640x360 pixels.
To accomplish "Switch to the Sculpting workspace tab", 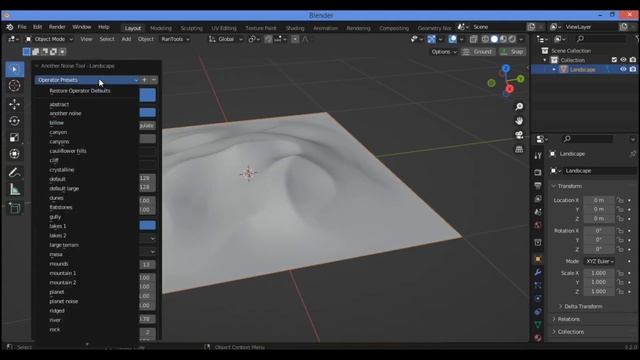I will (191, 28).
